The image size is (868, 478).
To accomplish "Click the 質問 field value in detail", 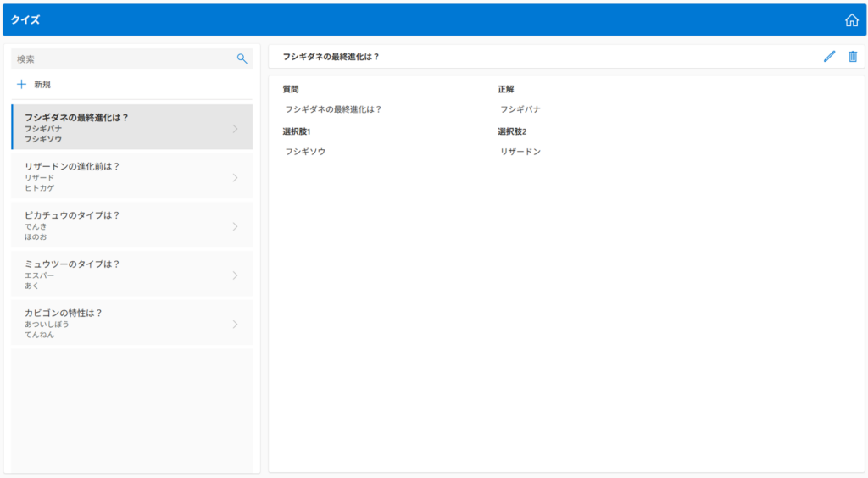I will (333, 109).
